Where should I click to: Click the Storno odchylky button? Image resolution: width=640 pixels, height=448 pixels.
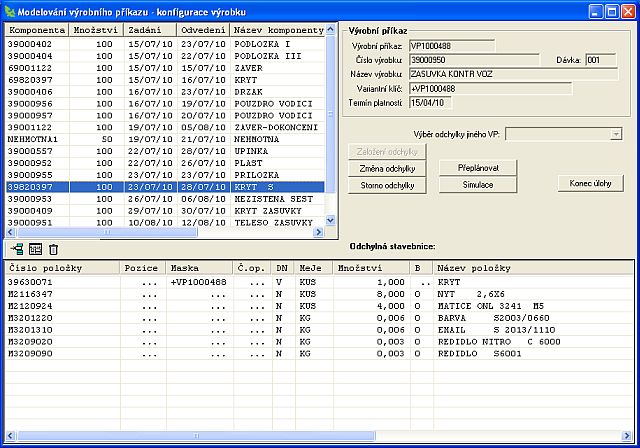coord(387,185)
